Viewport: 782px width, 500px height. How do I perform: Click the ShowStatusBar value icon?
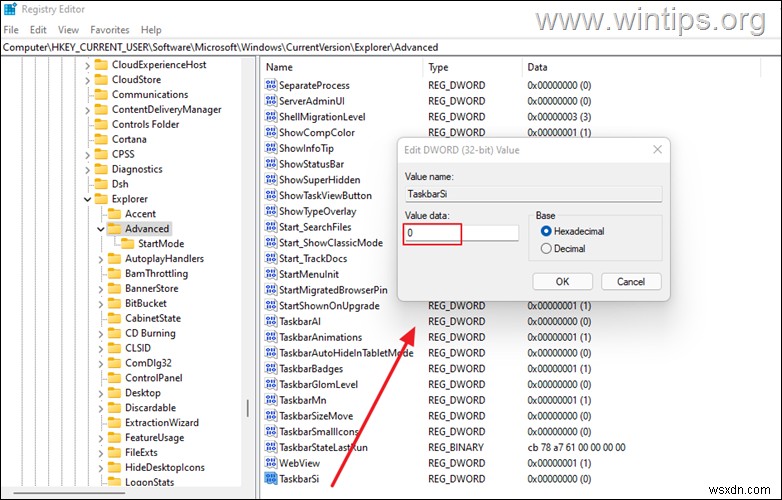pyautogui.click(x=271, y=164)
